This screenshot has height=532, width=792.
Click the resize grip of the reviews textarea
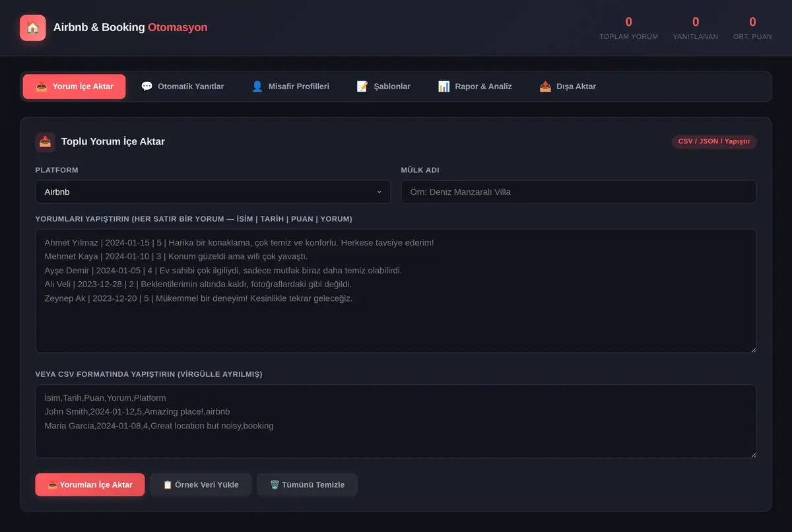(752, 349)
